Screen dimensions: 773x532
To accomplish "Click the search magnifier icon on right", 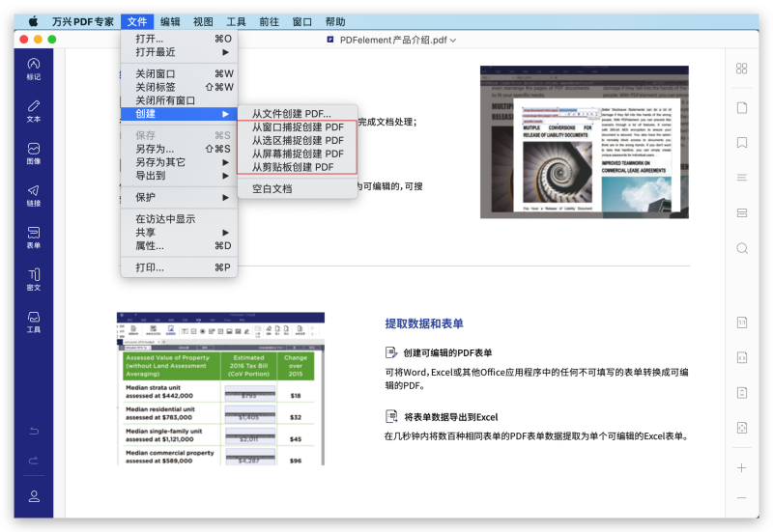I will [x=742, y=248].
